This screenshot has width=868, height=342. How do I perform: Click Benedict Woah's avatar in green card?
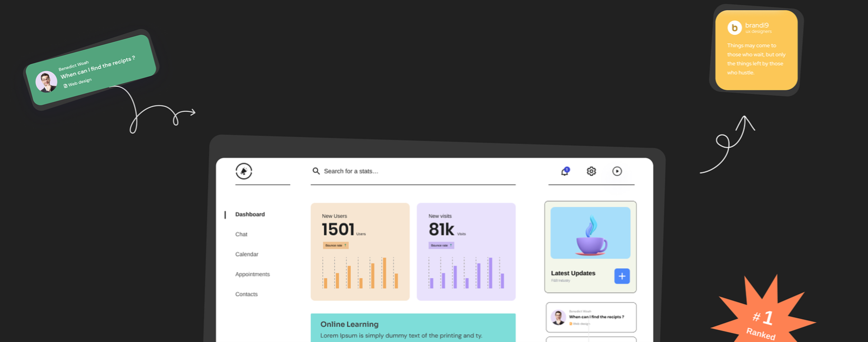[x=46, y=82]
